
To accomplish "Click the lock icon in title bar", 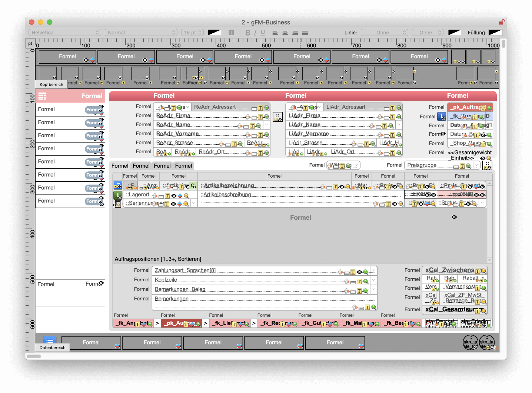I will [x=501, y=22].
